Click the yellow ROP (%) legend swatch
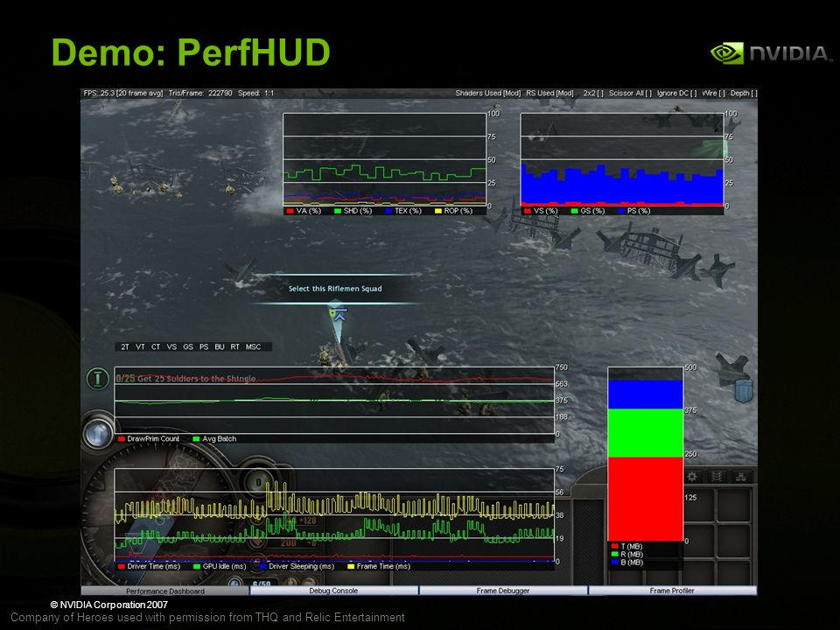840x630 pixels. tap(437, 211)
